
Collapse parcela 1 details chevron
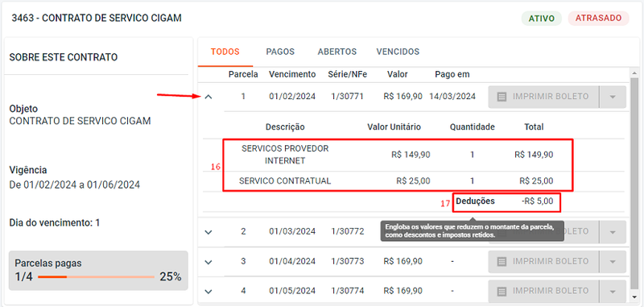[208, 97]
